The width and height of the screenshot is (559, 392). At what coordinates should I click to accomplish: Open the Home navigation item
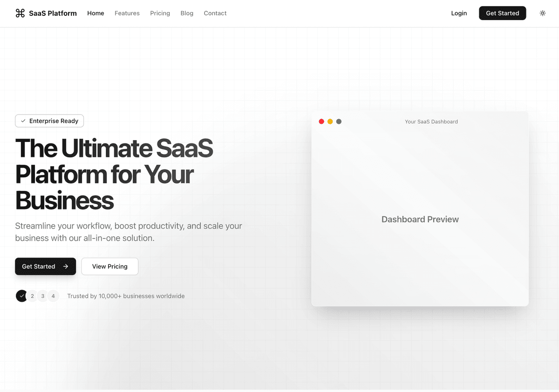pyautogui.click(x=95, y=13)
